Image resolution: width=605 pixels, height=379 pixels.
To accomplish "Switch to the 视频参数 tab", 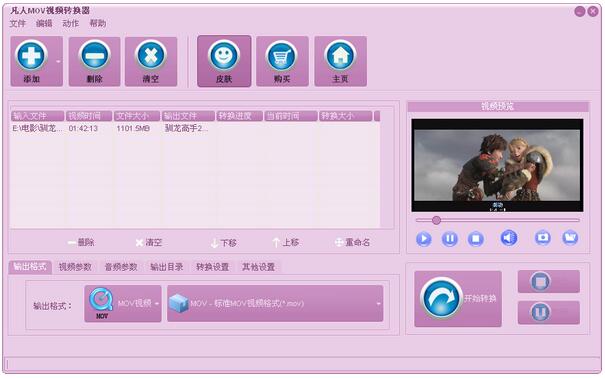I will coord(75,267).
